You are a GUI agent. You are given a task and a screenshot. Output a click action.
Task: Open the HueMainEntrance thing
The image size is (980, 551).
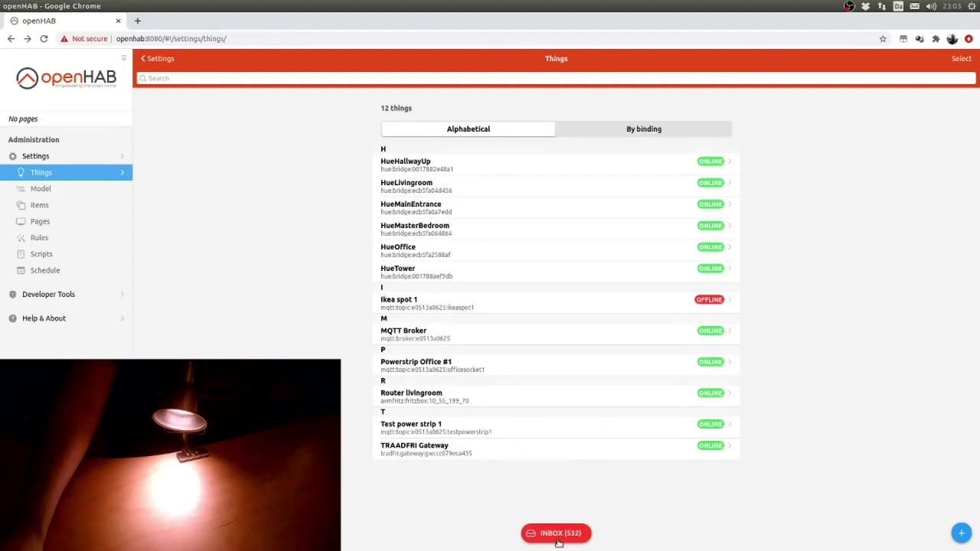click(557, 207)
